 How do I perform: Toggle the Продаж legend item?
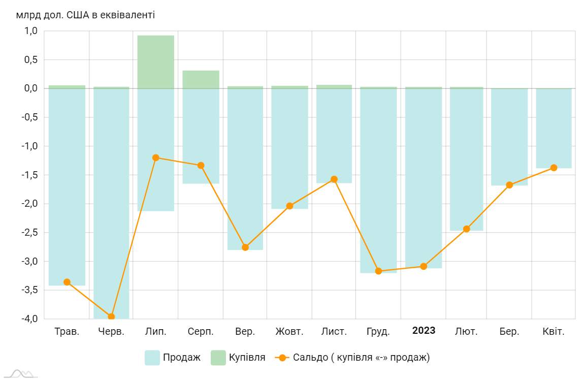point(173,357)
